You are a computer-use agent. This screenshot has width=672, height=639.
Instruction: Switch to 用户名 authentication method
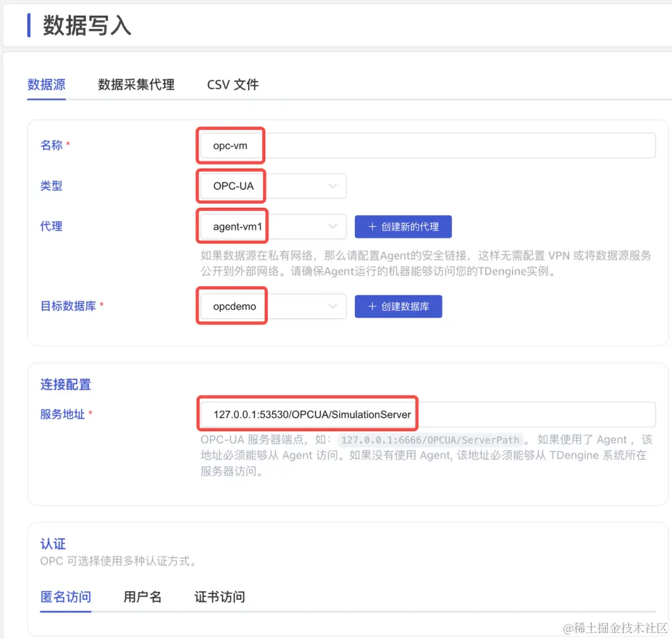pos(142,597)
